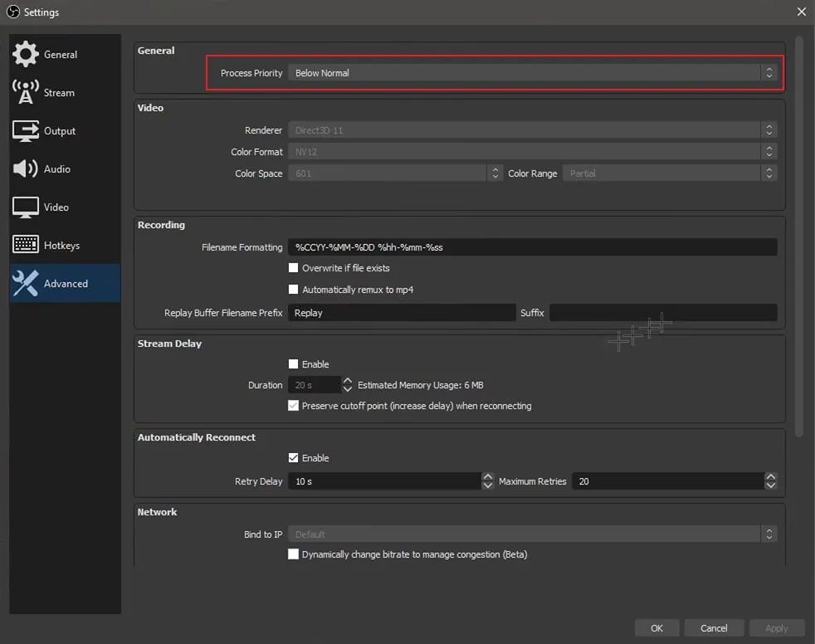Open the Stream settings antenna icon
Screen dimensions: 815x644
coord(26,92)
